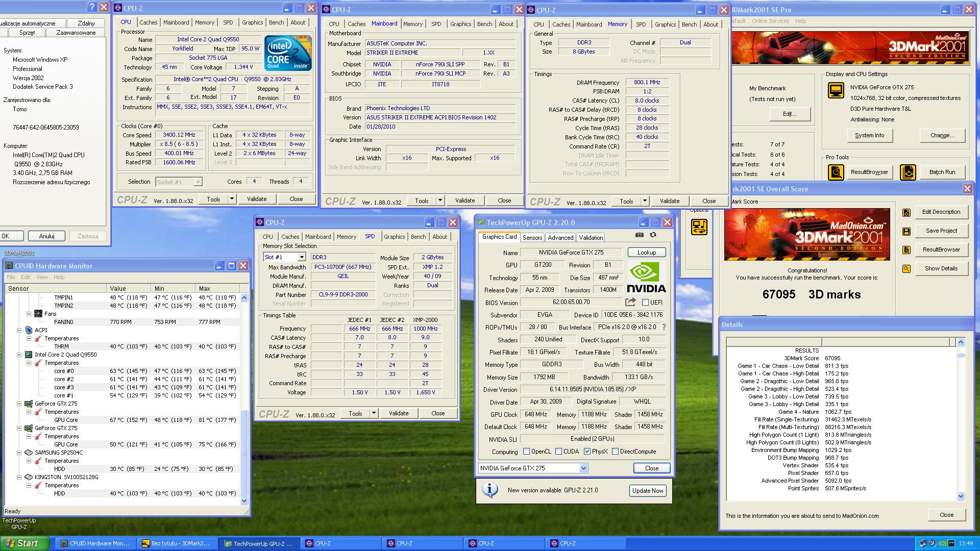Open the Windows Start button
Image resolution: width=980 pixels, height=551 pixels.
[25, 543]
